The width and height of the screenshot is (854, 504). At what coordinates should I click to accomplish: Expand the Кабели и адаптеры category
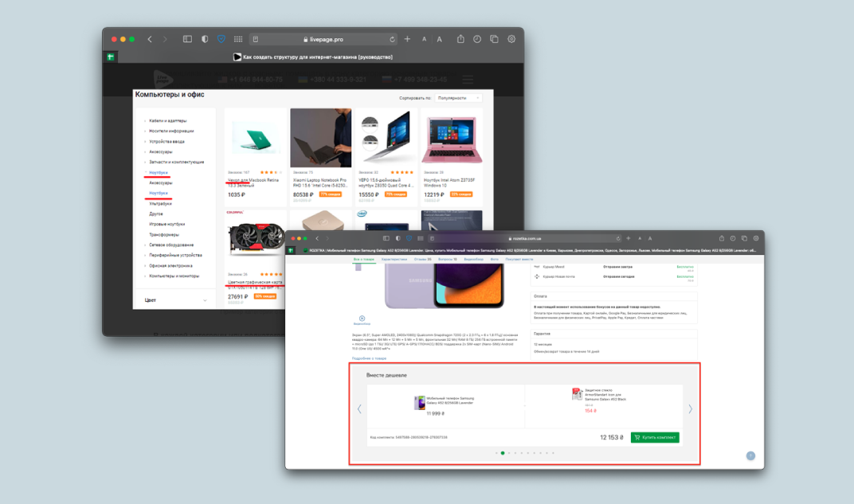[x=168, y=121]
